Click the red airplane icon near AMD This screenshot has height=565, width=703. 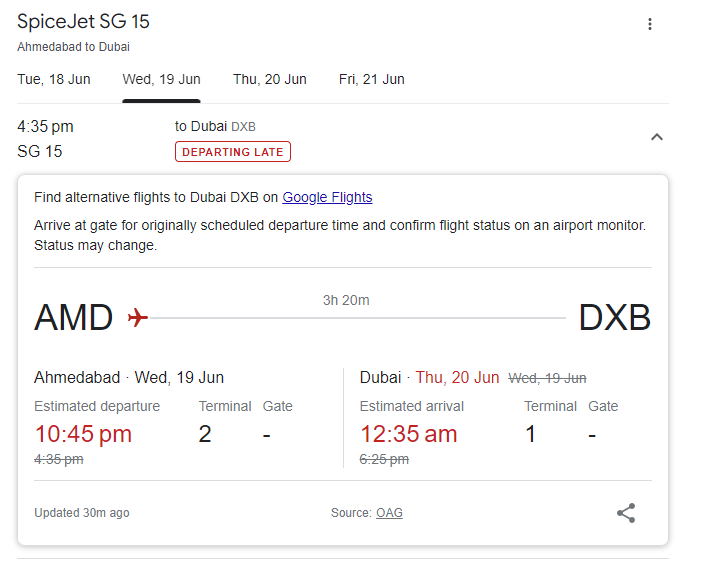click(138, 317)
